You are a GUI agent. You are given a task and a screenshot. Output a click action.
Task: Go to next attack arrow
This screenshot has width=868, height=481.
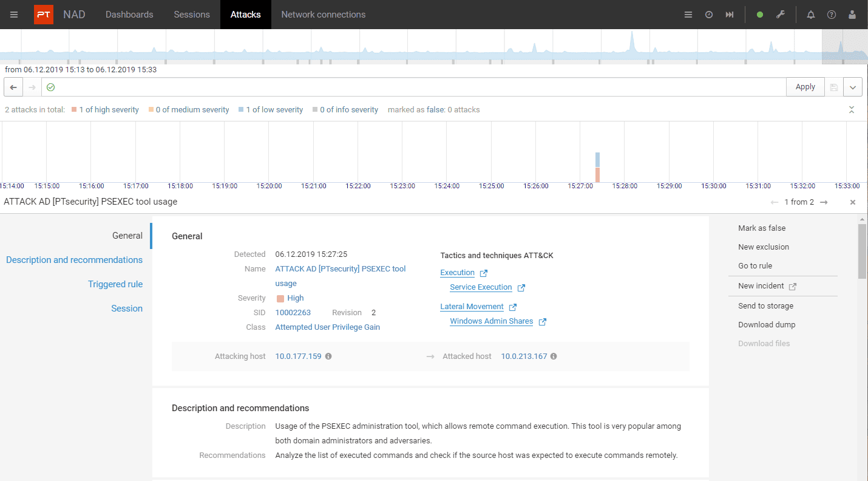pos(824,202)
